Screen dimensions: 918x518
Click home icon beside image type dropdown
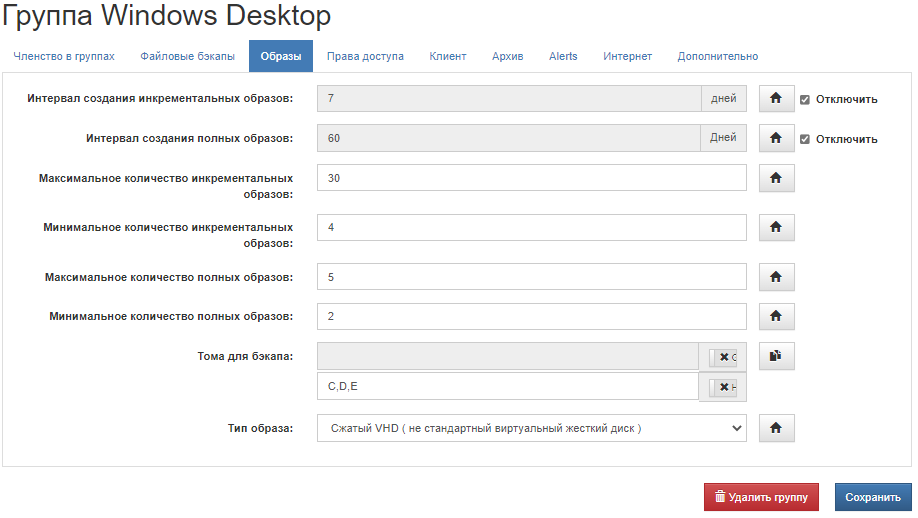776,428
